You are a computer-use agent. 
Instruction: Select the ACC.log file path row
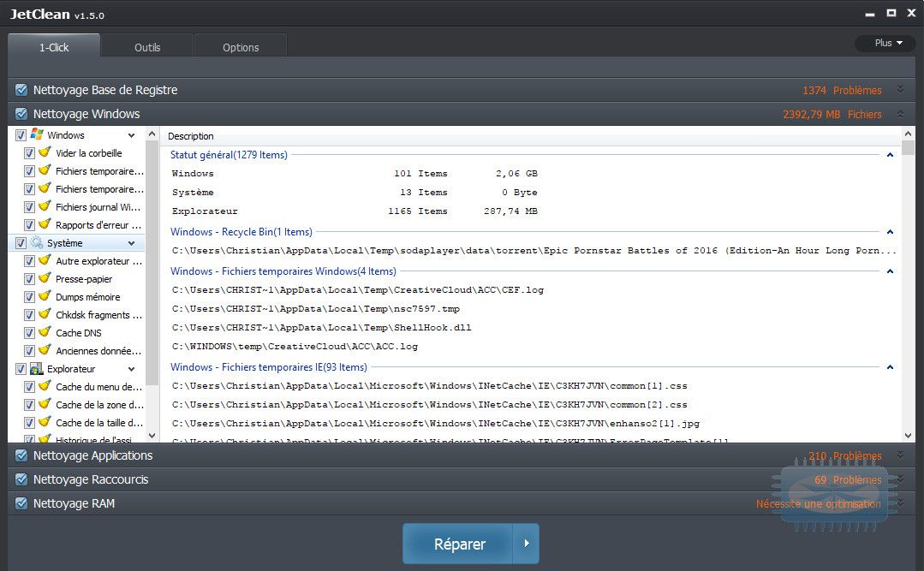click(x=295, y=347)
